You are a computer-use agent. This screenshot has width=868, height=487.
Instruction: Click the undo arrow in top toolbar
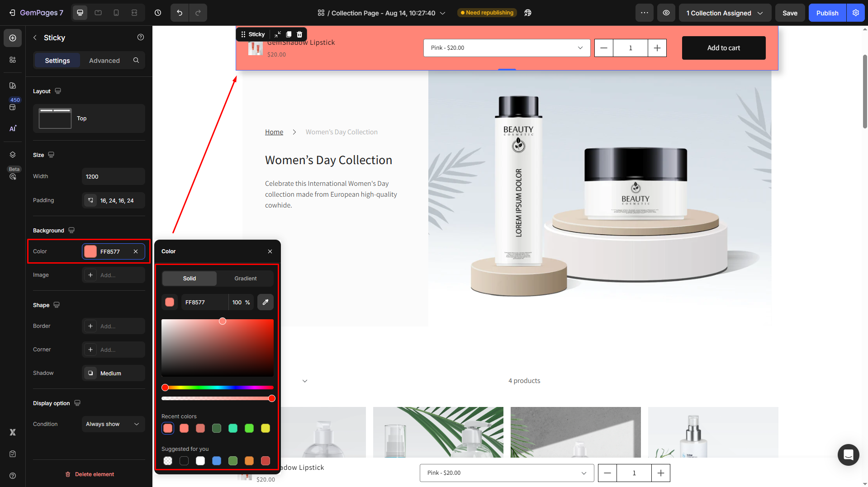(x=180, y=13)
